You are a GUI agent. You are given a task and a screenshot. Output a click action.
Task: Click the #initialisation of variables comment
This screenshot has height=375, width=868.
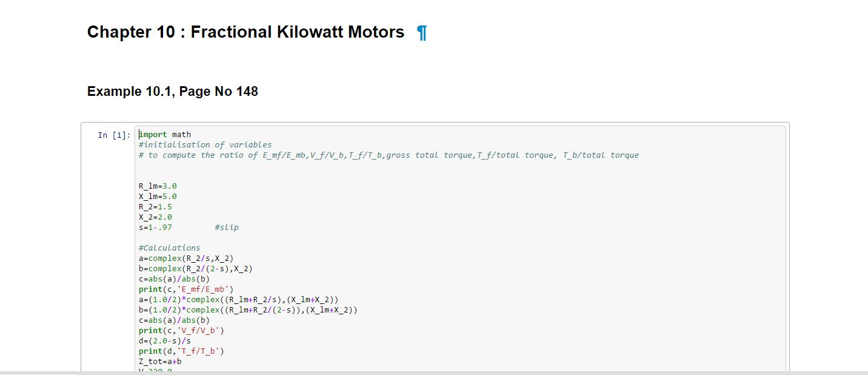point(205,145)
